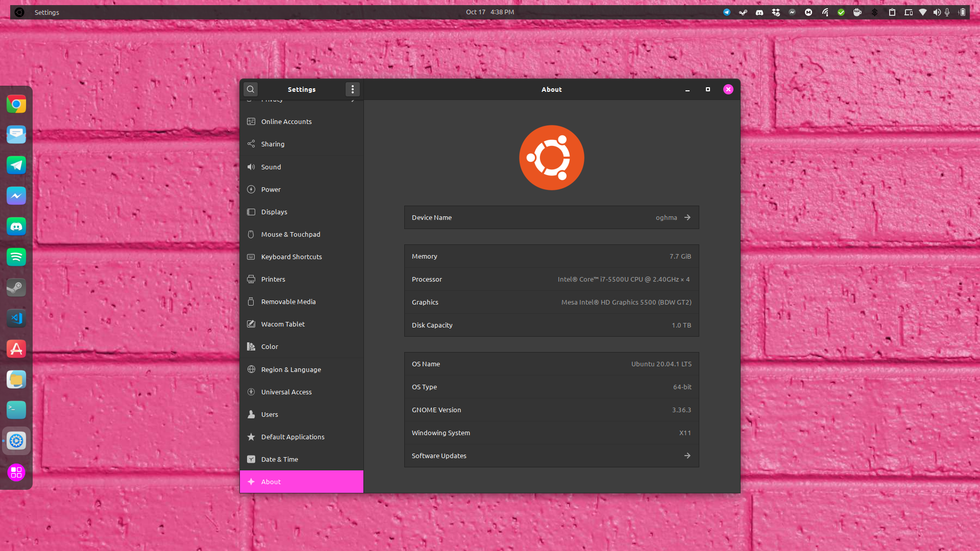
Task: Click the Wi-Fi indicator in top bar
Action: pos(923,12)
